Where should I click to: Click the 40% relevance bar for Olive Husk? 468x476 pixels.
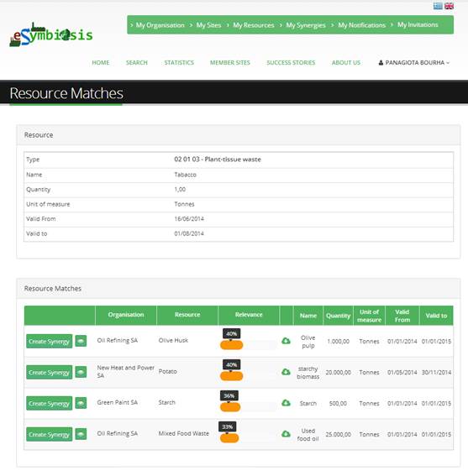tap(232, 345)
